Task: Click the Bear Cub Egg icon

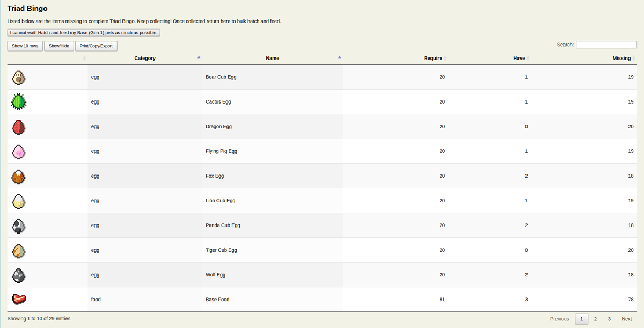Action: [x=18, y=77]
